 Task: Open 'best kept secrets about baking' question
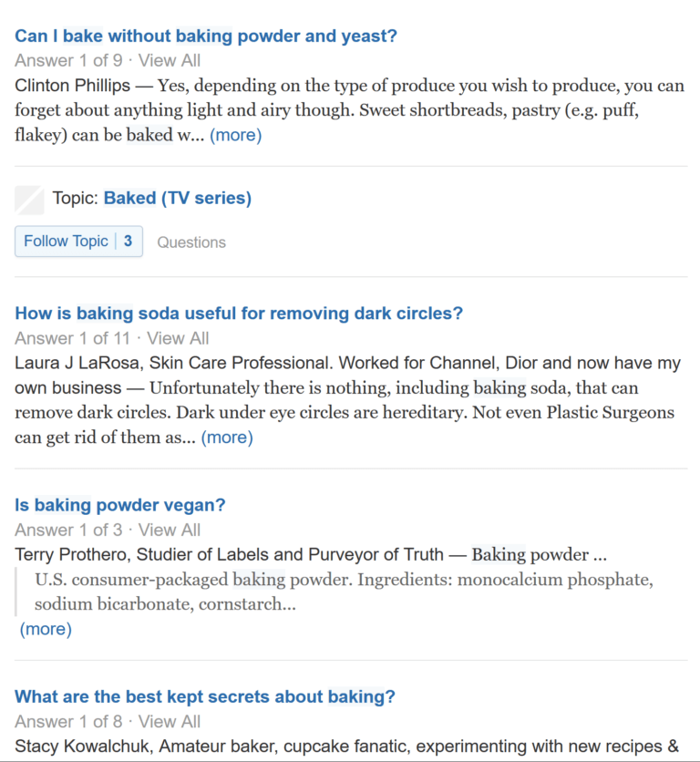205,696
